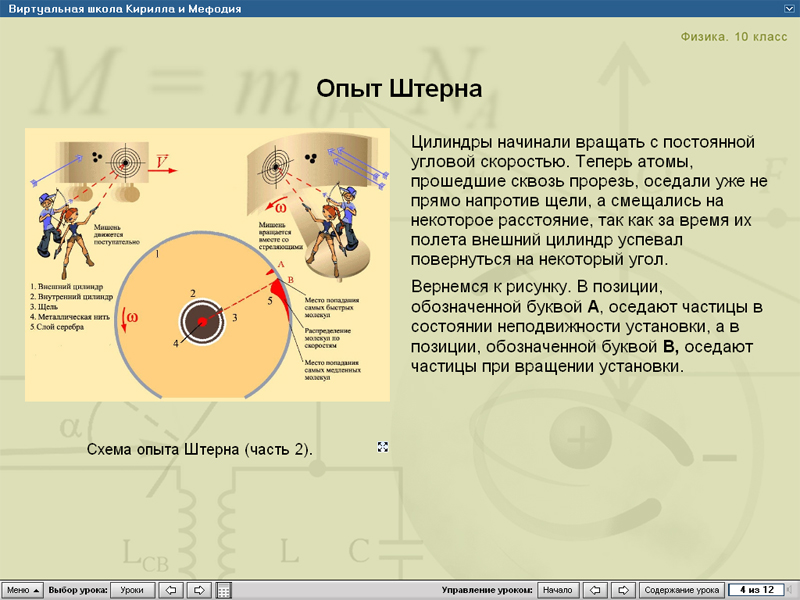Enlarge the Stern experiment diagram image
The height and width of the screenshot is (600, 800).
[205, 265]
